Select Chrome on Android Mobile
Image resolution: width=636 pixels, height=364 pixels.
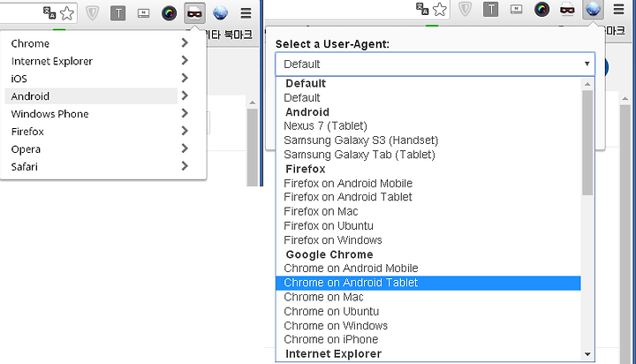(x=428, y=269)
